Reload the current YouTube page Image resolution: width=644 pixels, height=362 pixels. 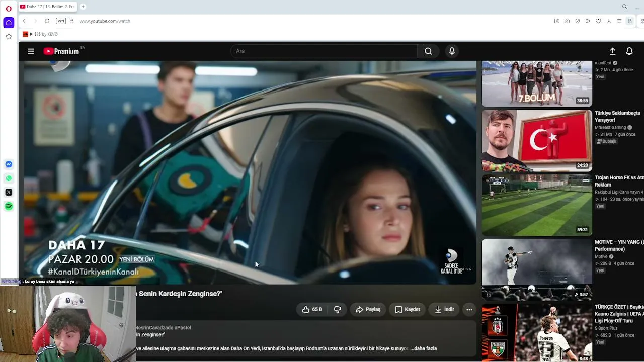[47, 21]
